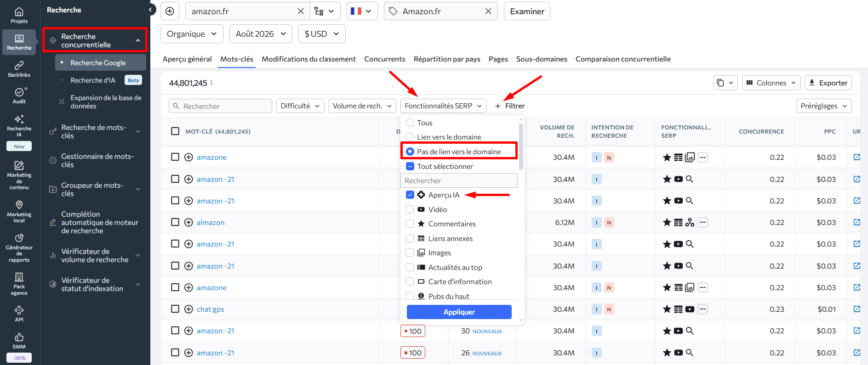
Task: Open the Backlinks tool in sidebar
Action: click(19, 69)
